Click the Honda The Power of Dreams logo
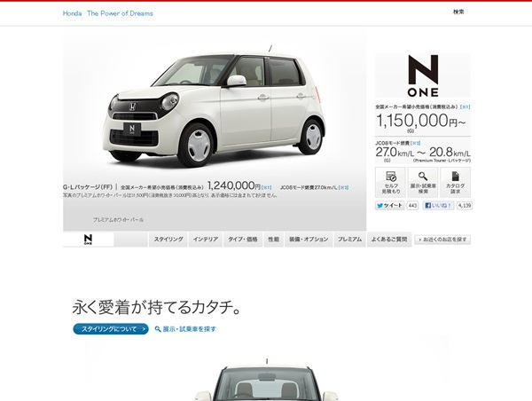Image resolution: width=532 pixels, height=401 pixels. [x=108, y=13]
